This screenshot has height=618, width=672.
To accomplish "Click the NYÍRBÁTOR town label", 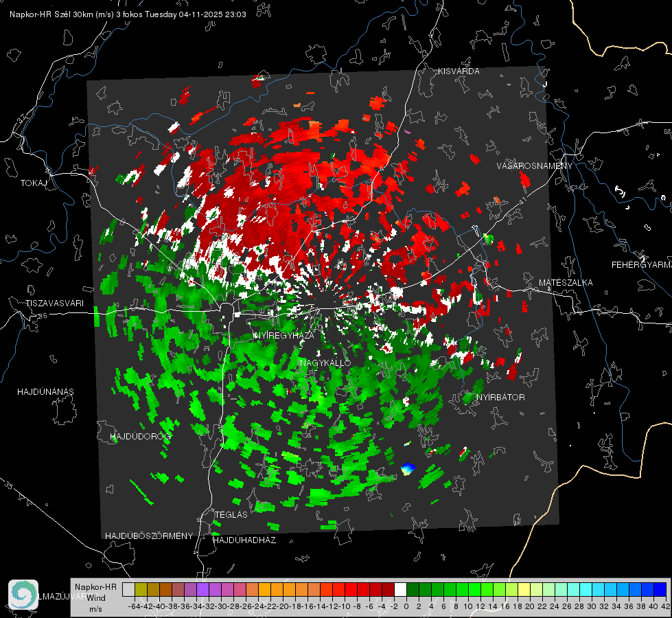I will click(500, 397).
